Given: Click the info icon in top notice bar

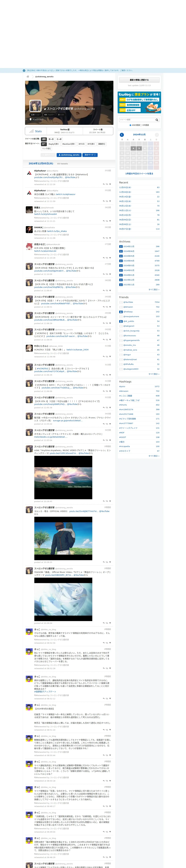Looking at the screenshot, I should [x=24, y=70].
